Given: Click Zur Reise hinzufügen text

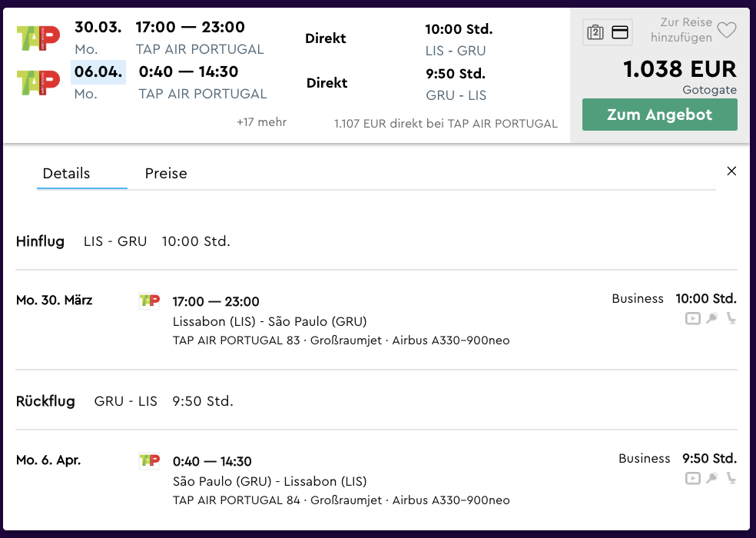Looking at the screenshot, I should [681, 30].
